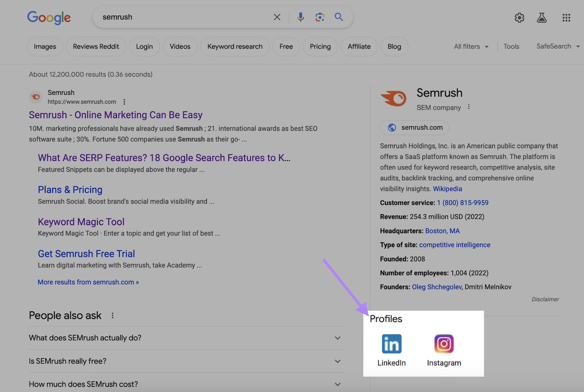This screenshot has height=392, width=584.
Task: Open the All filters dropdown
Action: coord(471,46)
